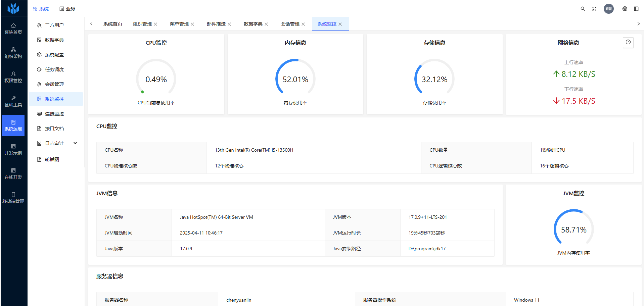Close the 邮件推送 tab
Viewport: 644px width, 306px height.
coord(229,24)
